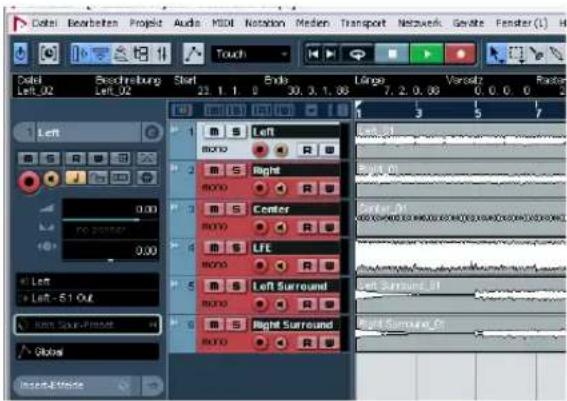Image resolution: width=567 pixels, height=401 pixels.
Task: Select the Center track name field
Action: click(296, 209)
